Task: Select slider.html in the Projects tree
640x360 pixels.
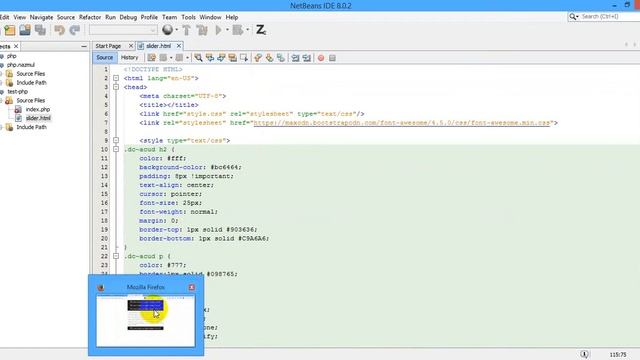Action: coord(38,118)
